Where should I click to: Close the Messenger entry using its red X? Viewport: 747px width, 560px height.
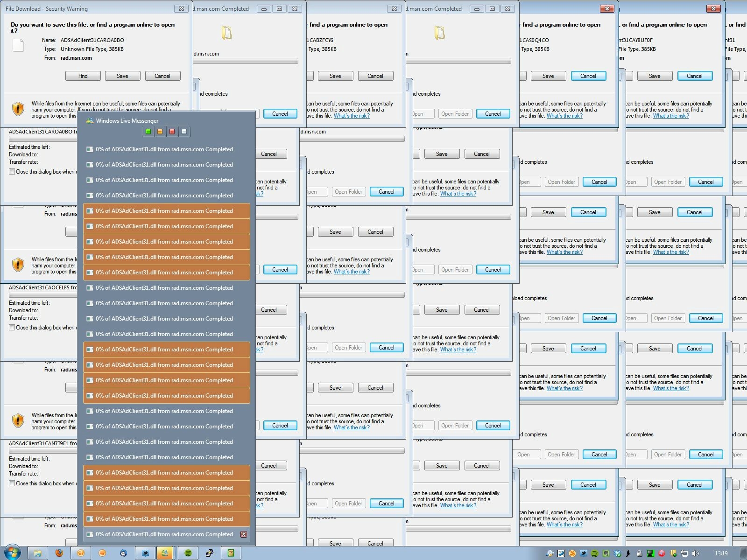click(x=244, y=534)
